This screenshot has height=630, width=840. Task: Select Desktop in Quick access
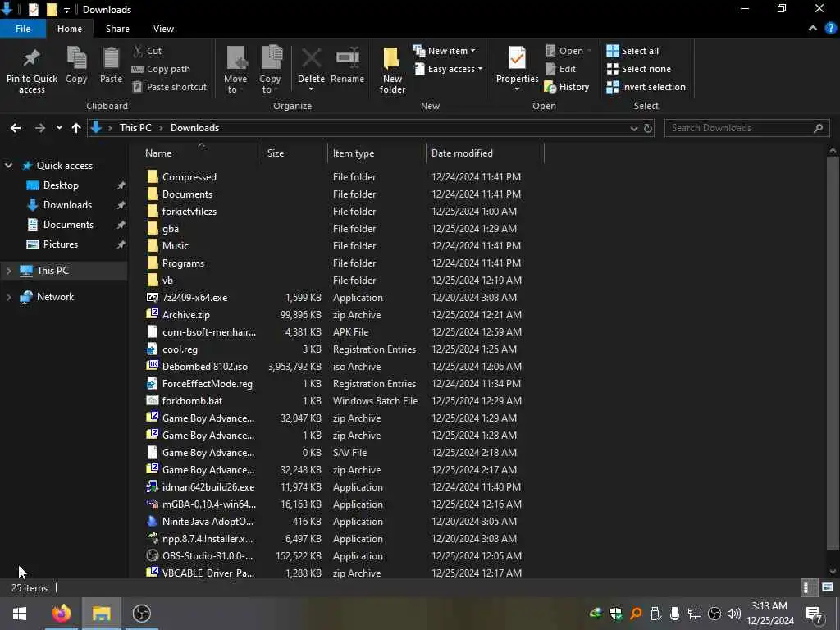pos(61,185)
